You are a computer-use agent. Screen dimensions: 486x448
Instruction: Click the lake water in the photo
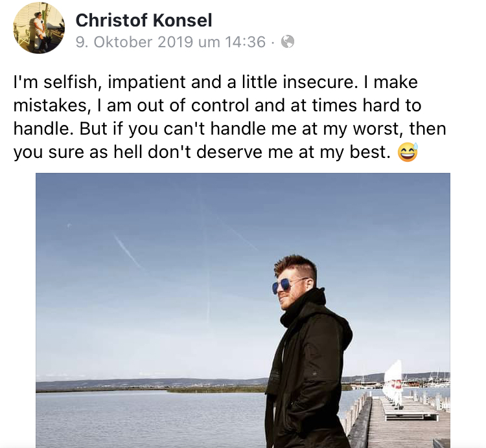(149, 420)
